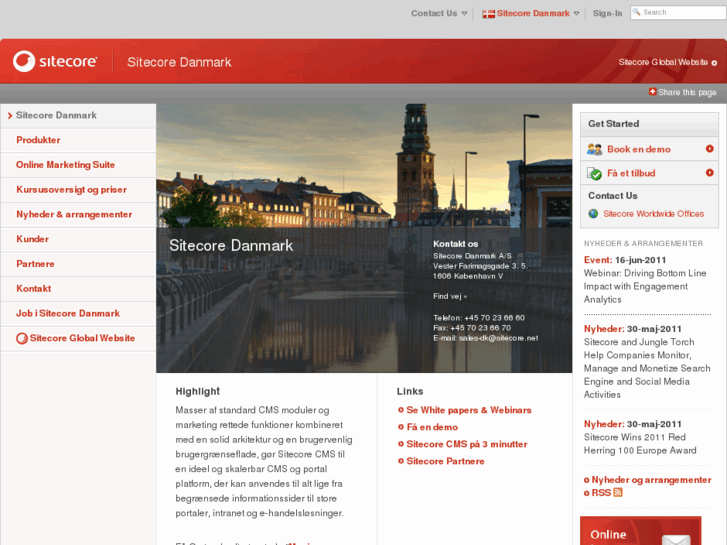
Task: Click in the Search input field
Action: pyautogui.click(x=678, y=13)
